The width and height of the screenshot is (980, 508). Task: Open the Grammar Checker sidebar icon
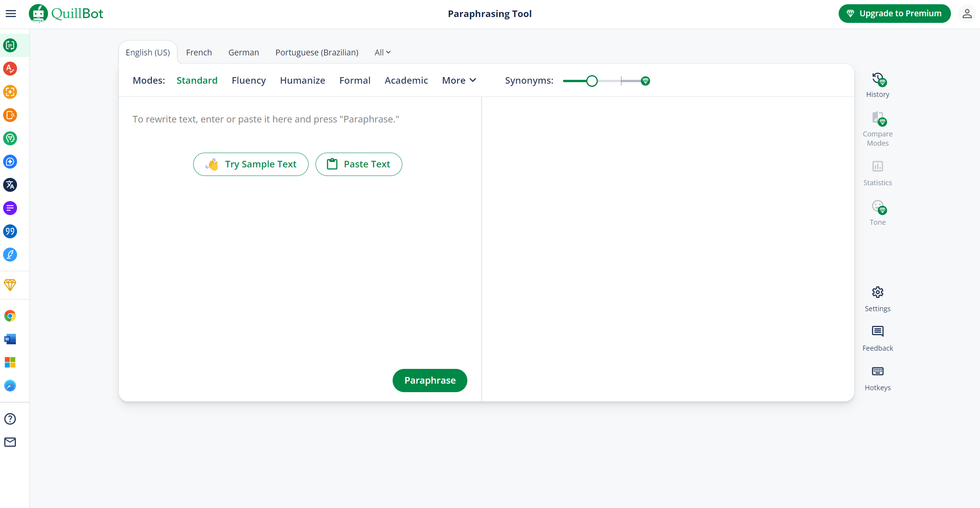(x=10, y=69)
